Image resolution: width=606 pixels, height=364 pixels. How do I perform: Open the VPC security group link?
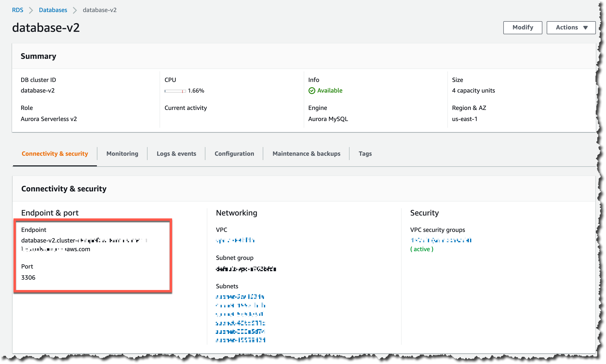click(x=441, y=240)
